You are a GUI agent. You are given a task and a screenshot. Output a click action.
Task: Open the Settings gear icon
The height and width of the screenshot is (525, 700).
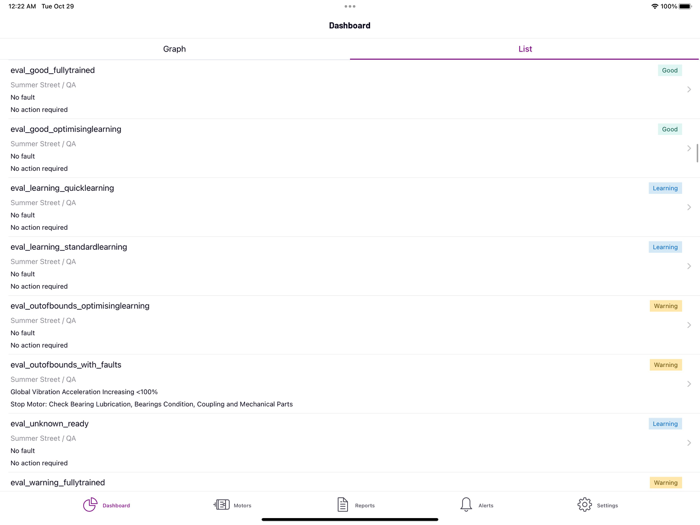point(584,505)
